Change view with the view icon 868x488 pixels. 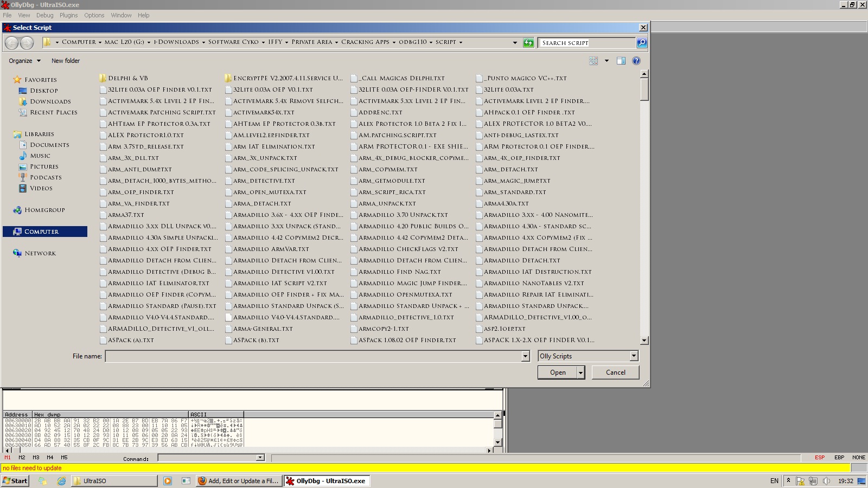click(x=593, y=61)
